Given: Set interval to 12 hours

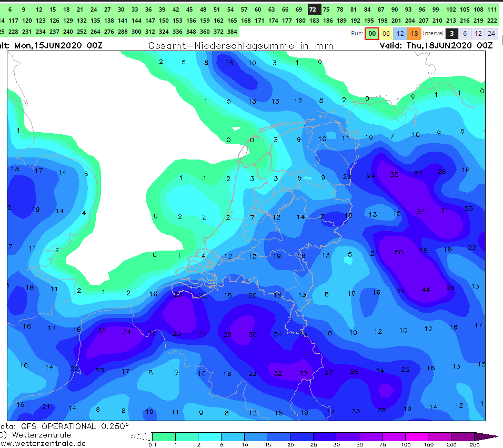Looking at the screenshot, I should (478, 33).
